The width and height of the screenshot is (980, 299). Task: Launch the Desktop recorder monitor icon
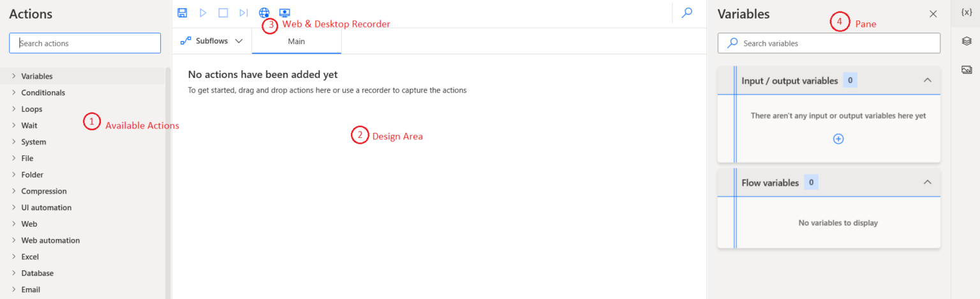point(285,13)
